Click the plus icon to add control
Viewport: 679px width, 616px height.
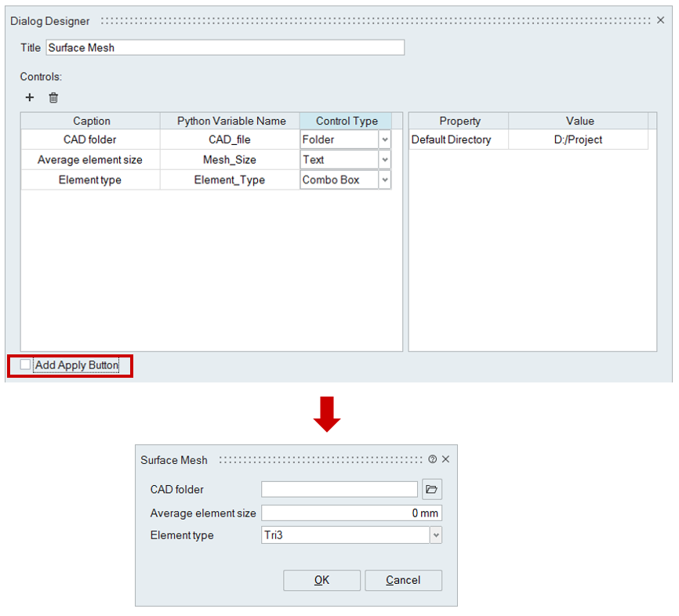pos(30,98)
